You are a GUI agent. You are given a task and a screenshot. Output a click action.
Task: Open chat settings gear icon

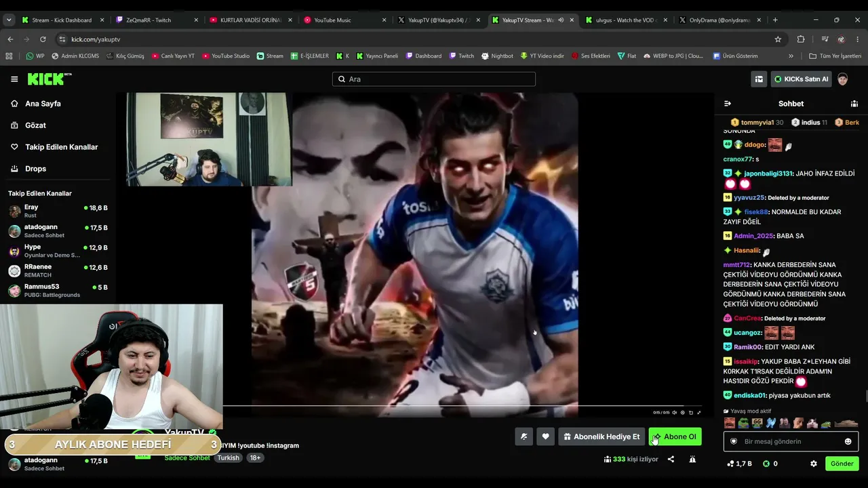(x=814, y=464)
